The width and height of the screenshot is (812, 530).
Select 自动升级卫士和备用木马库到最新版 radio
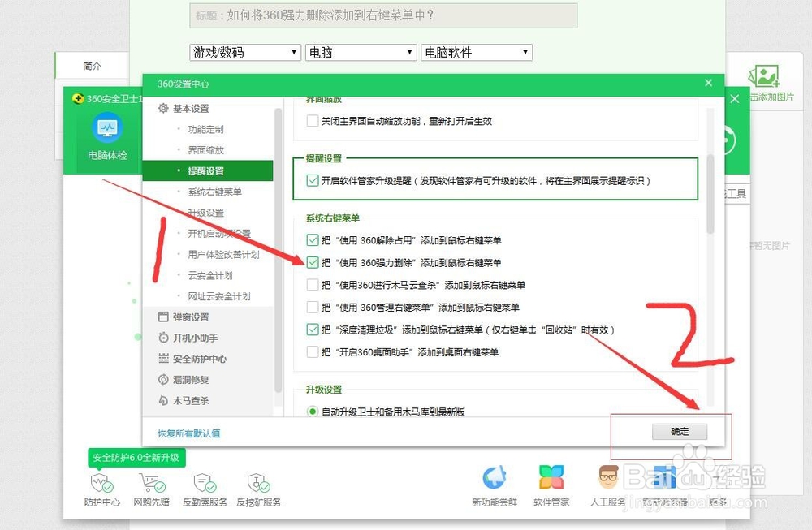tap(313, 412)
